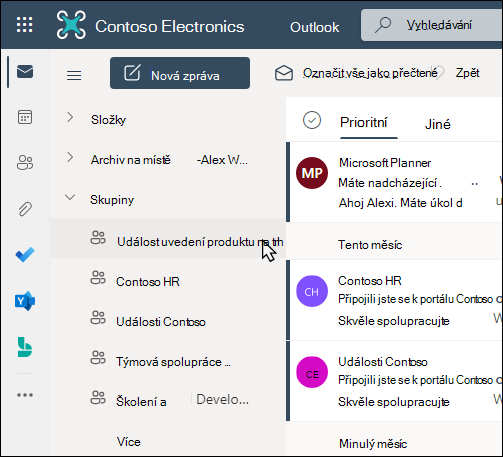Viewport: 503px width, 457px height.
Task: Click group icon beside Události Contoso in Skupiny
Action: click(x=98, y=318)
